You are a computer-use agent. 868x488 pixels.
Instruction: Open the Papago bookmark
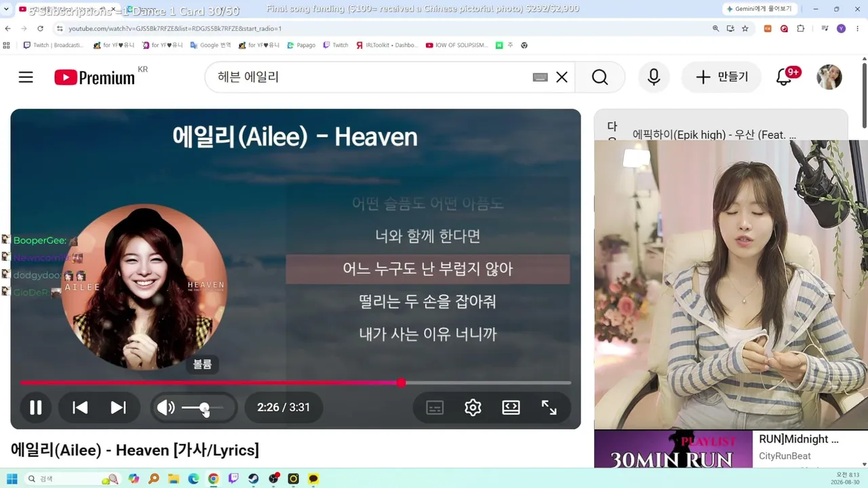(x=301, y=45)
